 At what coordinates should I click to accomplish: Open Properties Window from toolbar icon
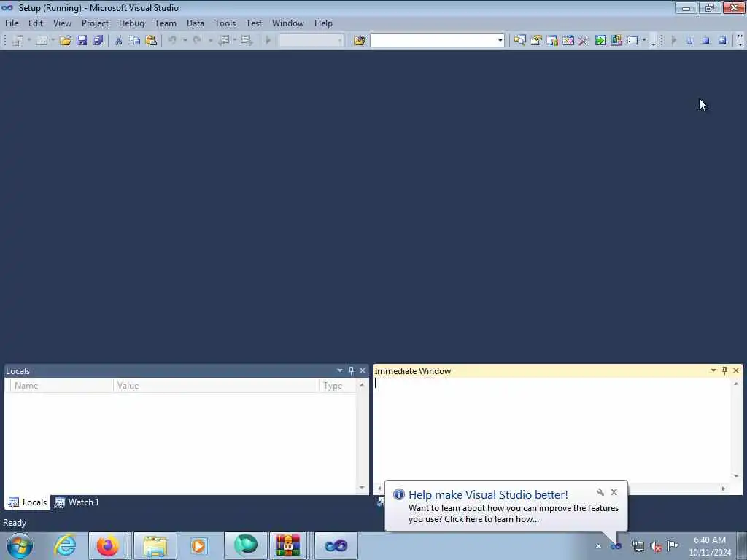click(x=536, y=41)
